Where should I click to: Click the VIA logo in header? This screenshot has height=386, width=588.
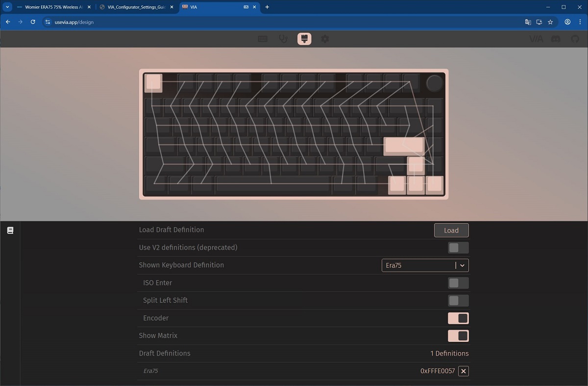coord(536,39)
